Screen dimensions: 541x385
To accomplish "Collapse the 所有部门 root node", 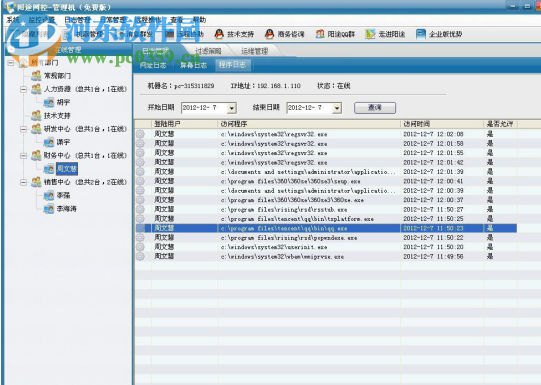I will click(11, 63).
